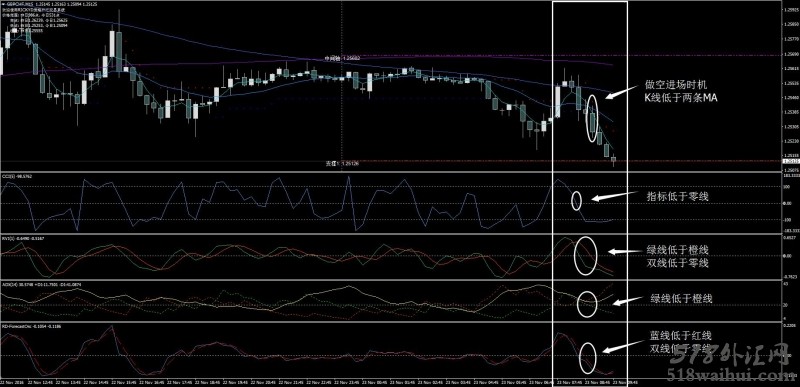Select the CCI indicator label

click(x=17, y=176)
